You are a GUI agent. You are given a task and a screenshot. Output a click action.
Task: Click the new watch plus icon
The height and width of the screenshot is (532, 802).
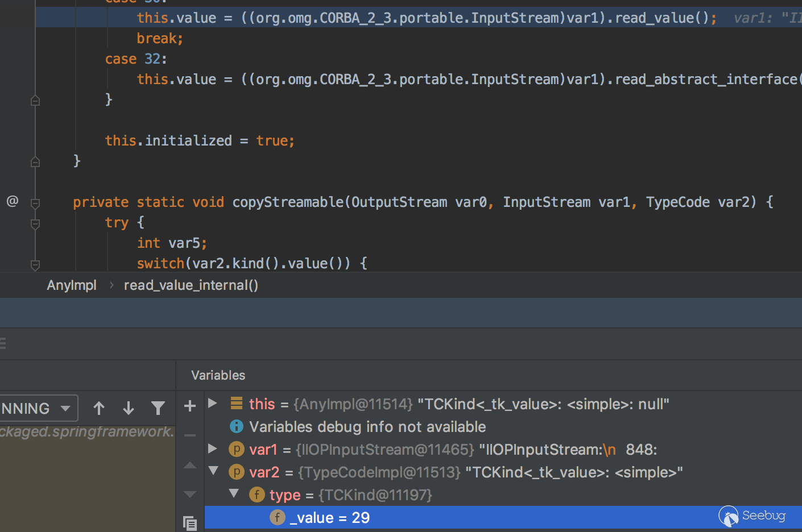pos(190,406)
